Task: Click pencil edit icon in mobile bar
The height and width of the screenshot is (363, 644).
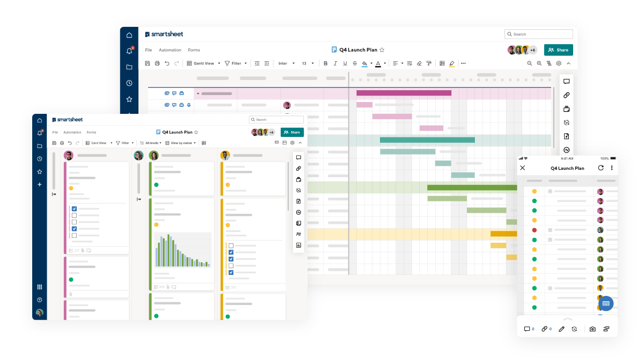Action: pos(561,329)
